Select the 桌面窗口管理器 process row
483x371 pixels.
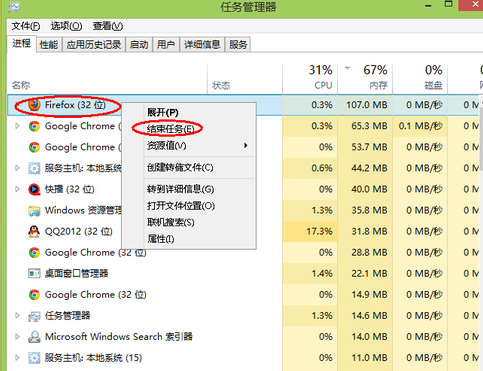[243, 274]
